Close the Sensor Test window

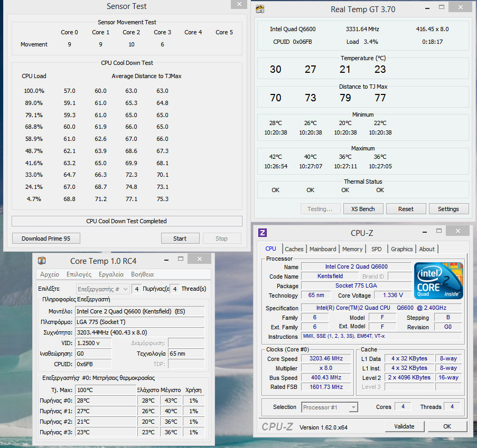pos(239,4)
